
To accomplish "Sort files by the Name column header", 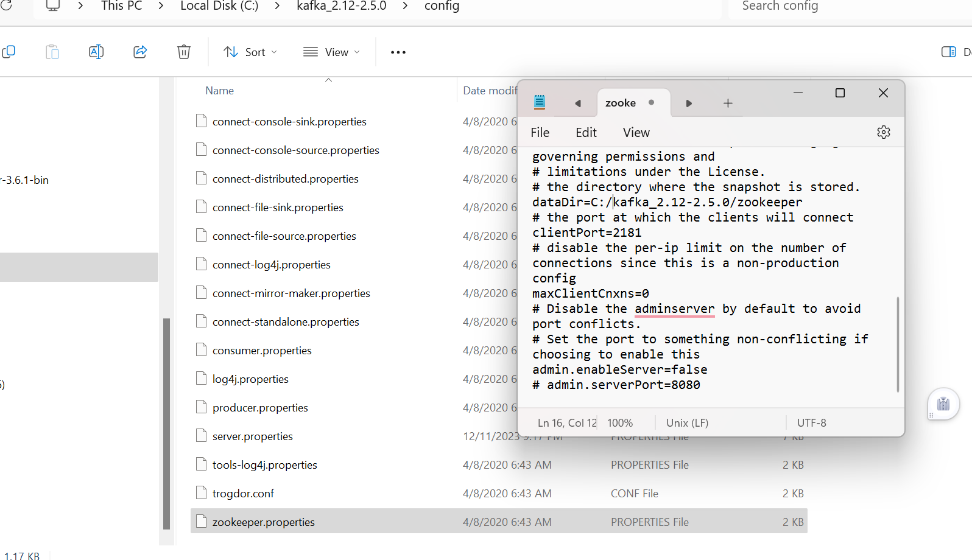I will coord(220,91).
